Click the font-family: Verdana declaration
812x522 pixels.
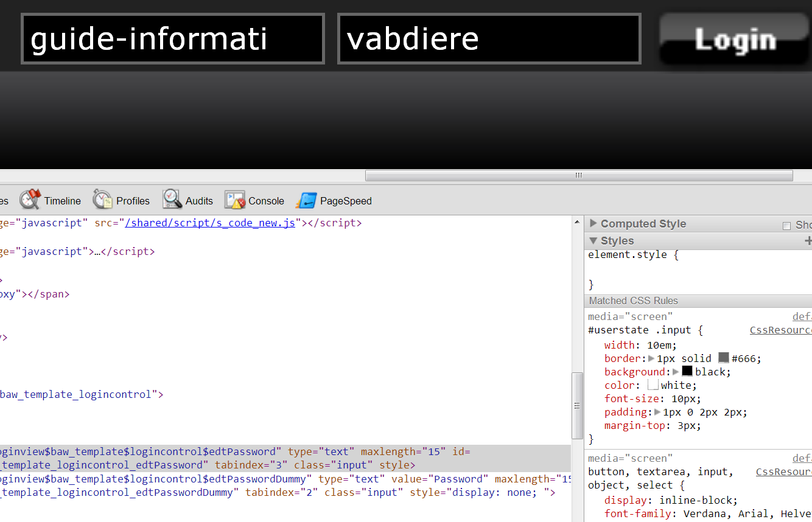click(708, 513)
